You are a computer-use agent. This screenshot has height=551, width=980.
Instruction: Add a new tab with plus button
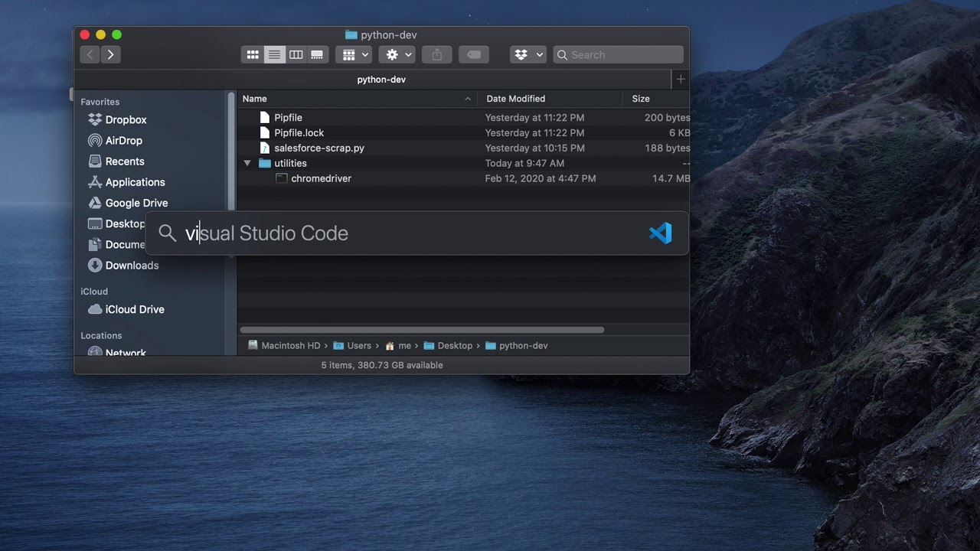[x=680, y=79]
